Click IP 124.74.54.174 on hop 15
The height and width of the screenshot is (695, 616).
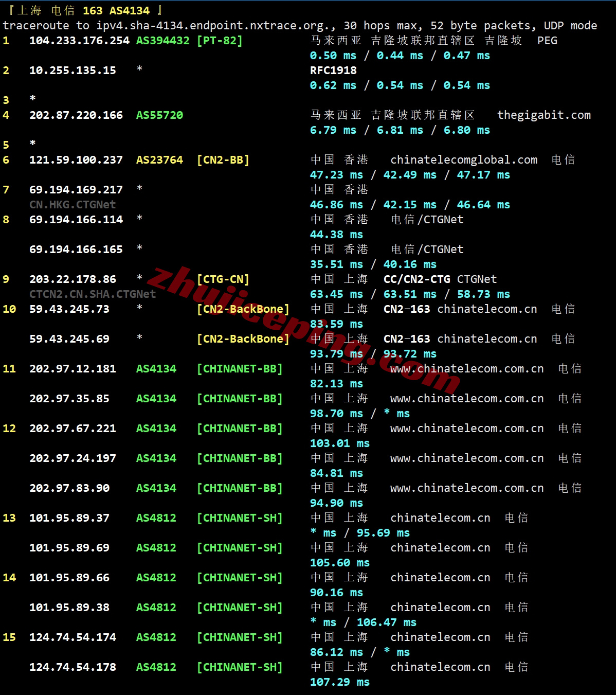point(73,637)
